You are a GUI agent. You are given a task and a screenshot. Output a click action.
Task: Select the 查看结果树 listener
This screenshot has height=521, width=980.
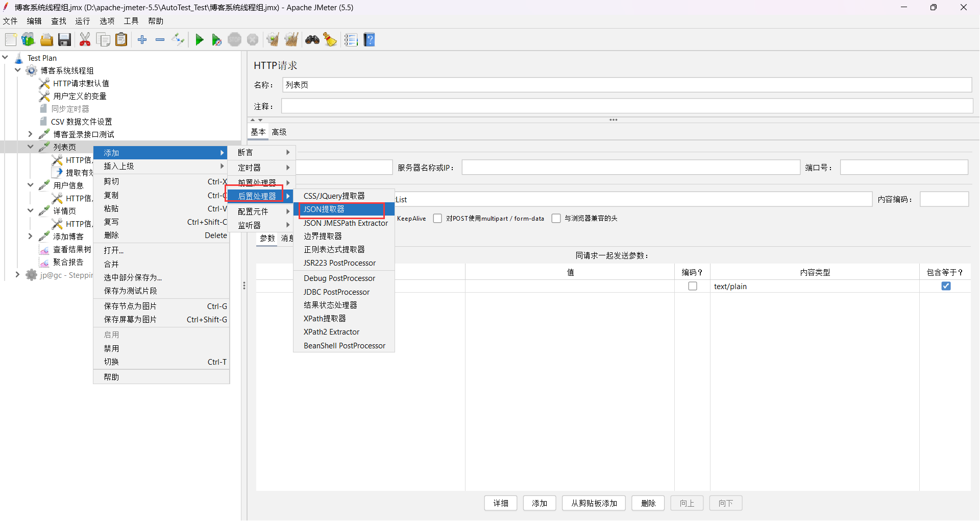pos(72,250)
